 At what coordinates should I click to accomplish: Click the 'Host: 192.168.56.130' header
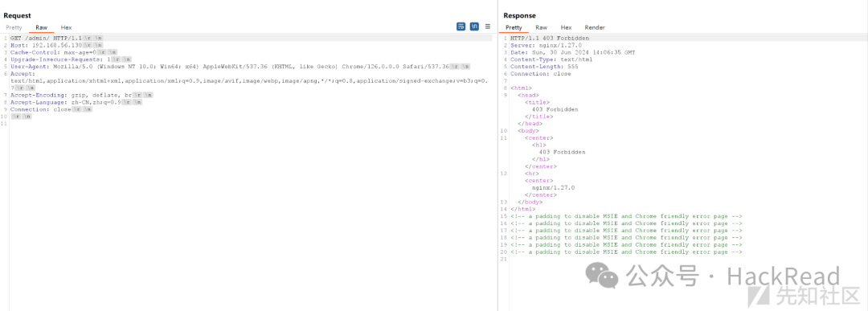tap(46, 45)
